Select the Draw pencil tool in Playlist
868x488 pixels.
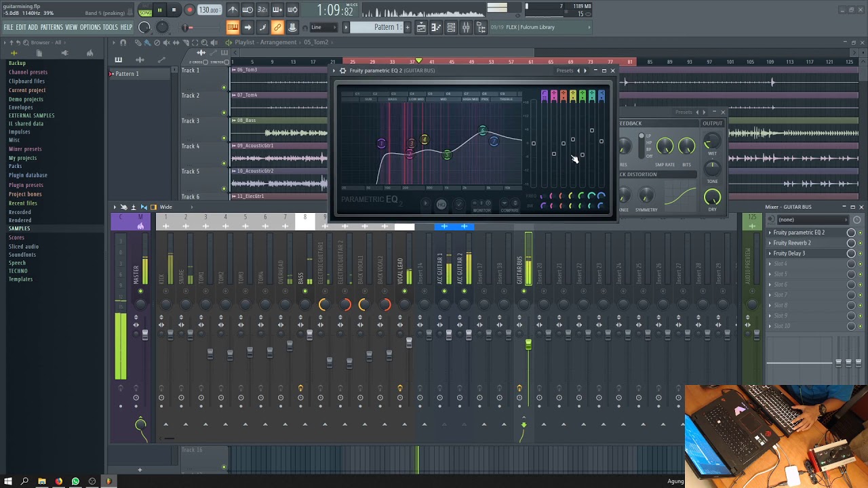click(138, 43)
